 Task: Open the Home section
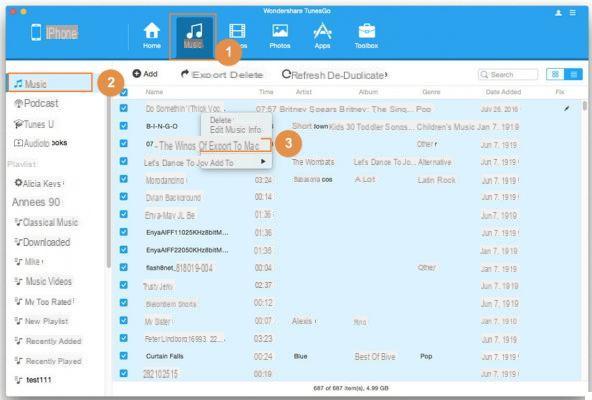point(152,36)
